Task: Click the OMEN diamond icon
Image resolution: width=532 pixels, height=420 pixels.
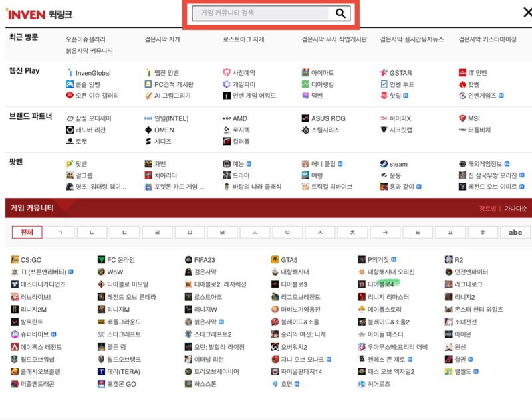Action: (148, 130)
